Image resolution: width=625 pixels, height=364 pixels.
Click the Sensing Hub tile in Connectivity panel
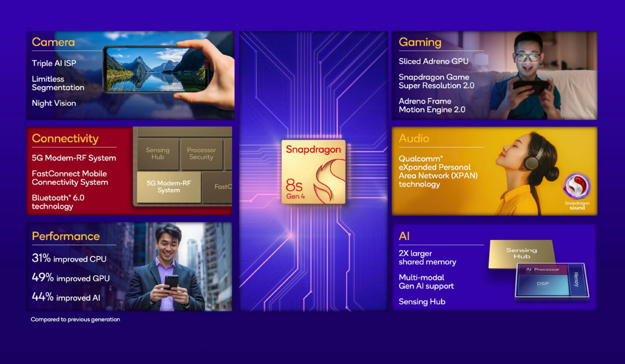tap(157, 154)
